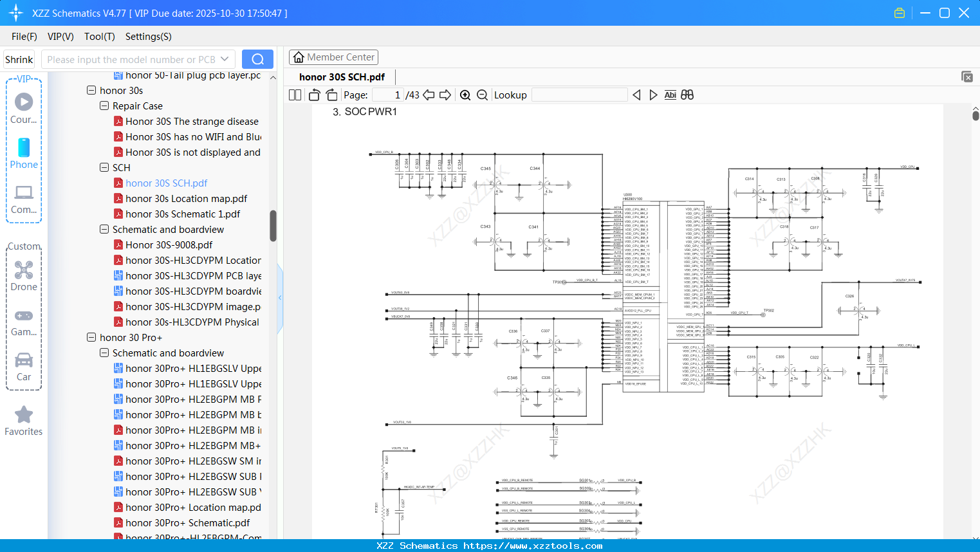Open honor 30Pro+ HL2EBGPM MB+ file
This screenshot has height=552, width=980.
click(x=193, y=446)
